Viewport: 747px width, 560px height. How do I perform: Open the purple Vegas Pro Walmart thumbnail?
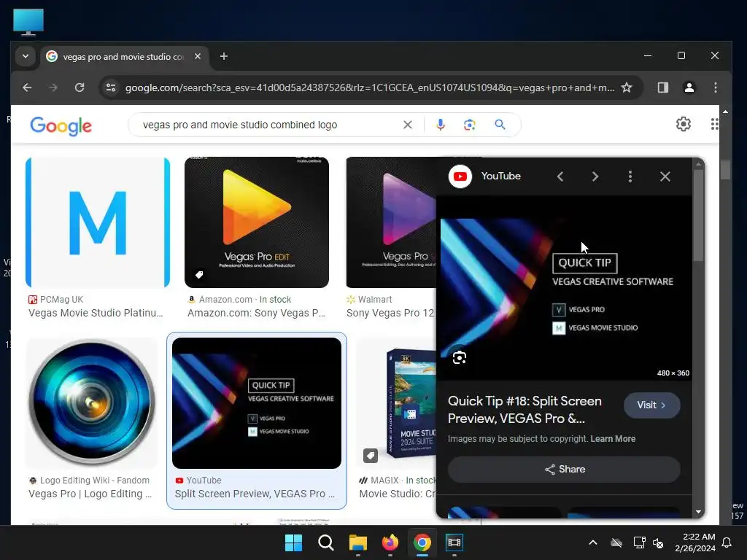point(391,222)
